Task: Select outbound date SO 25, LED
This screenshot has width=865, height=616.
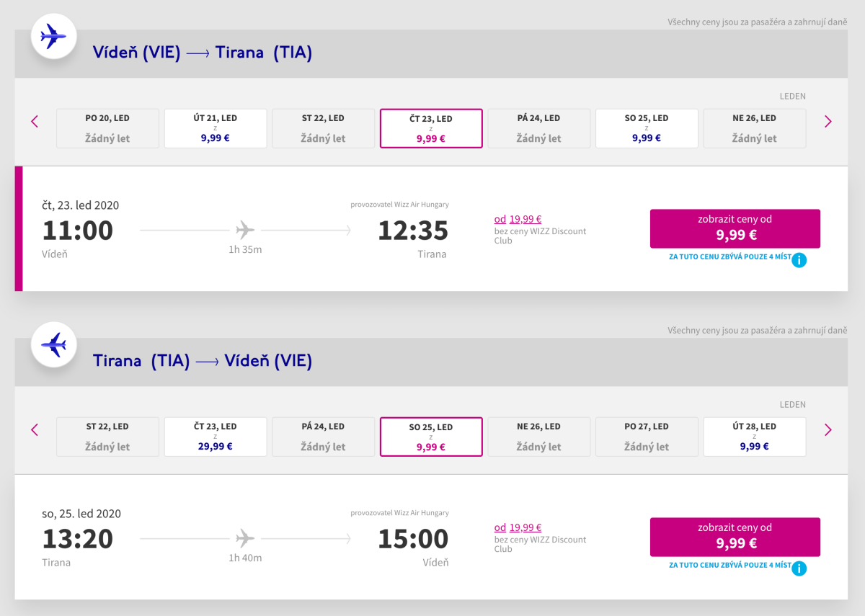Action: coord(647,128)
